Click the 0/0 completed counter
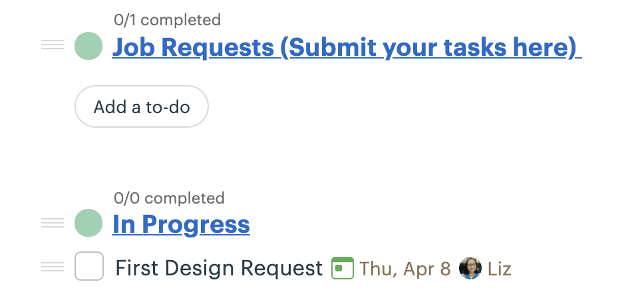 pos(169,198)
